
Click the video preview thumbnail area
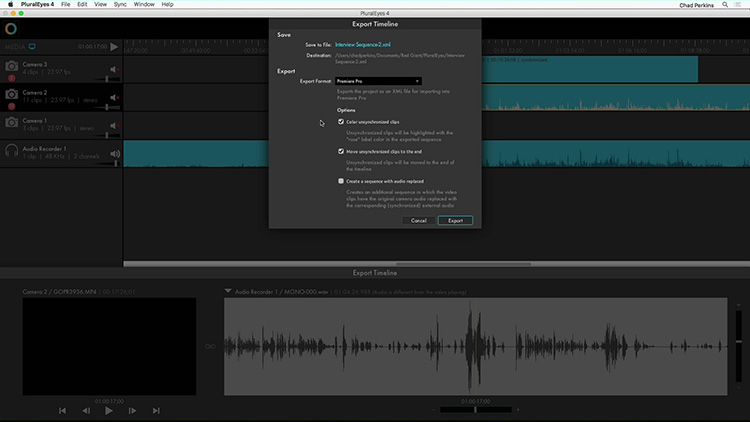click(x=109, y=346)
